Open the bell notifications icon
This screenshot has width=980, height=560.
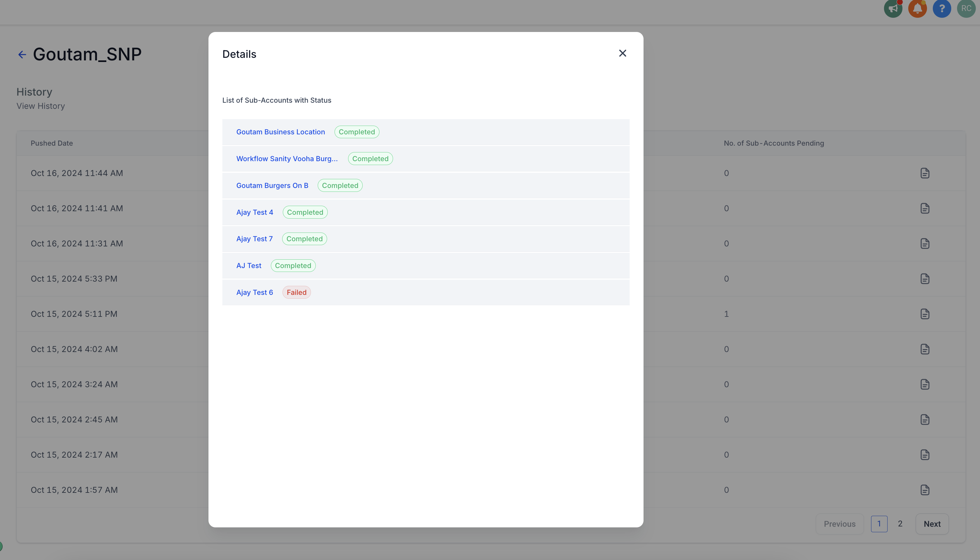tap(917, 8)
